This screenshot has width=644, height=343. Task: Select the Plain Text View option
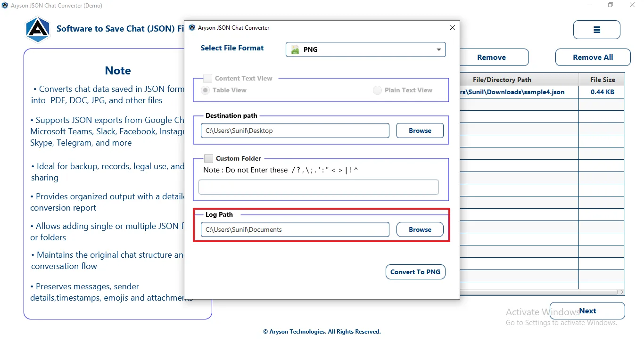tap(377, 90)
